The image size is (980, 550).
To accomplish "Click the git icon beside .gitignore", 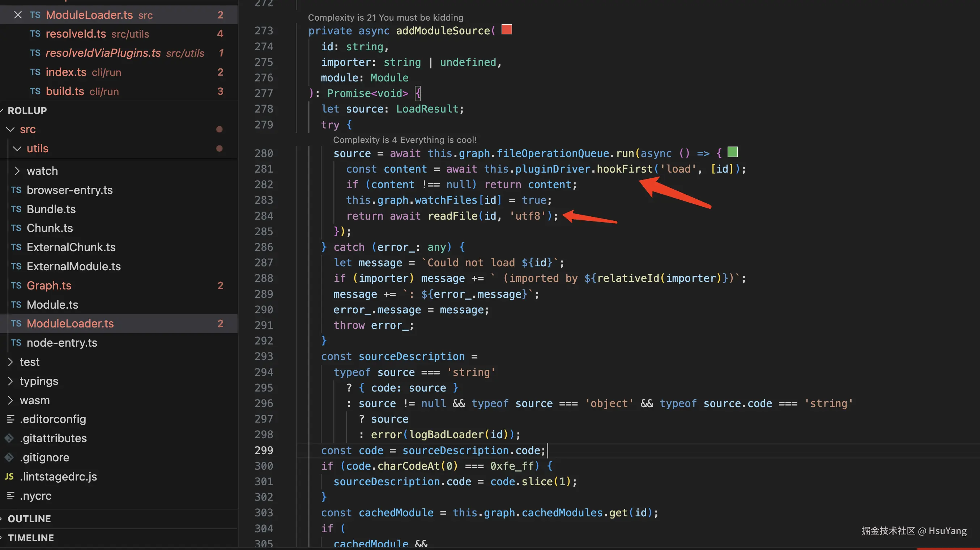I will tap(9, 457).
